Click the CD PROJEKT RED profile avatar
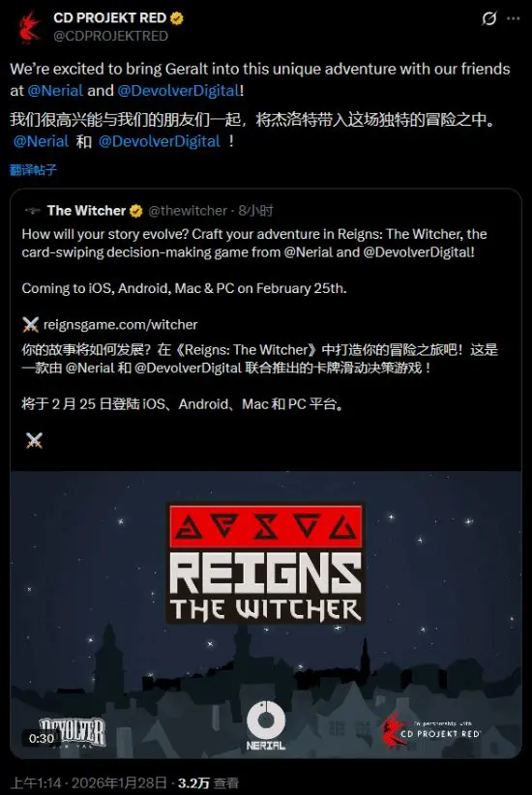This screenshot has width=532, height=795. pyautogui.click(x=29, y=27)
